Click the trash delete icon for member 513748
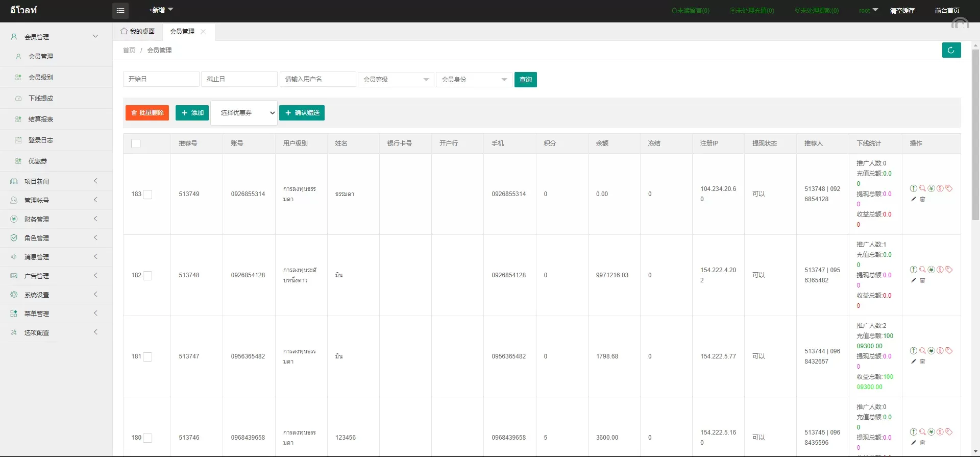Screen dimensions: 980x457 click(x=922, y=280)
